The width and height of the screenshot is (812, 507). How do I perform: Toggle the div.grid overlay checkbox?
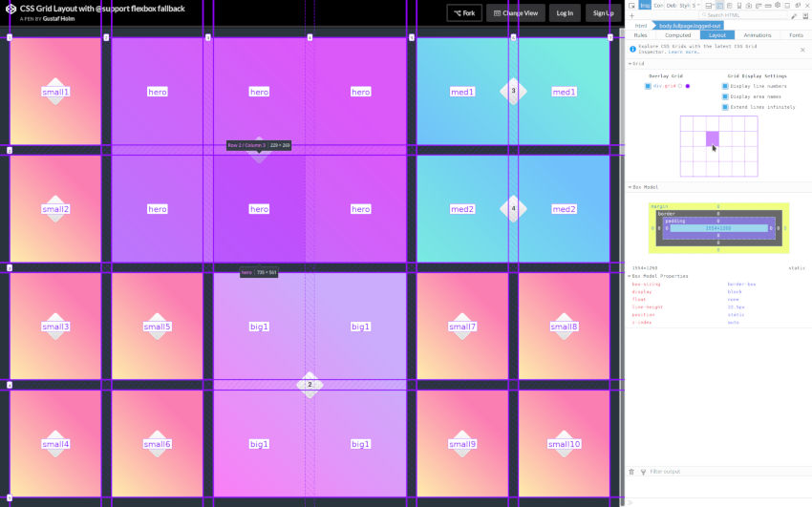649,86
